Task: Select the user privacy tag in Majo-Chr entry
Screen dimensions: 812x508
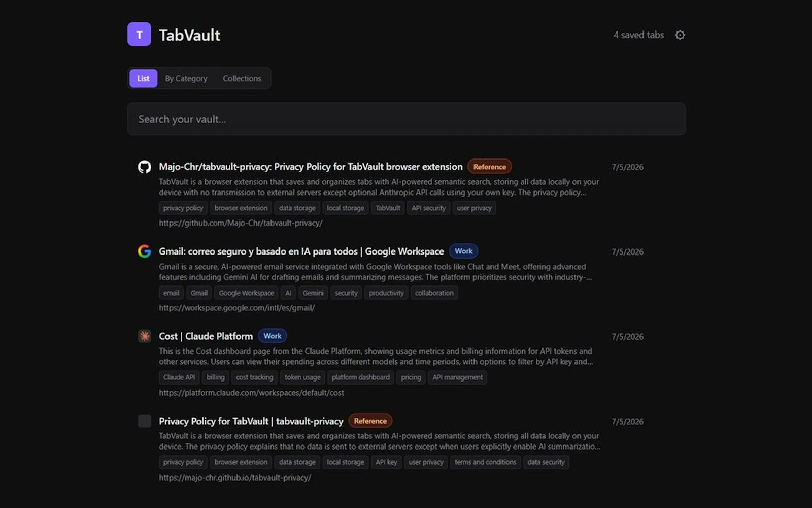Action: click(474, 208)
